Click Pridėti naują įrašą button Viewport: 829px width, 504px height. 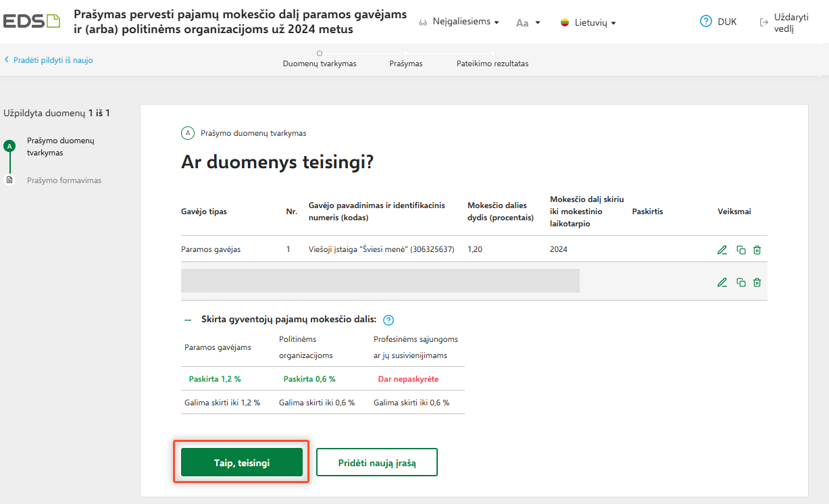[x=377, y=462]
